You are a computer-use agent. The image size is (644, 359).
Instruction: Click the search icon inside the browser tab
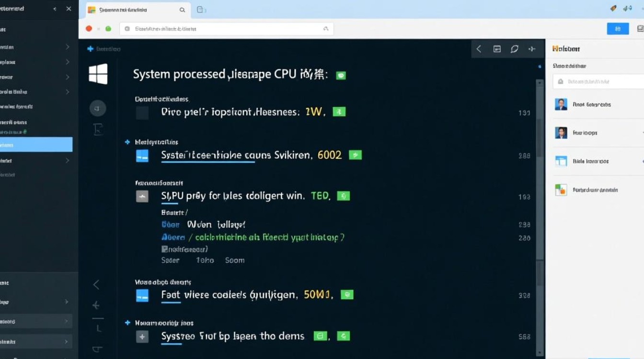click(182, 9)
